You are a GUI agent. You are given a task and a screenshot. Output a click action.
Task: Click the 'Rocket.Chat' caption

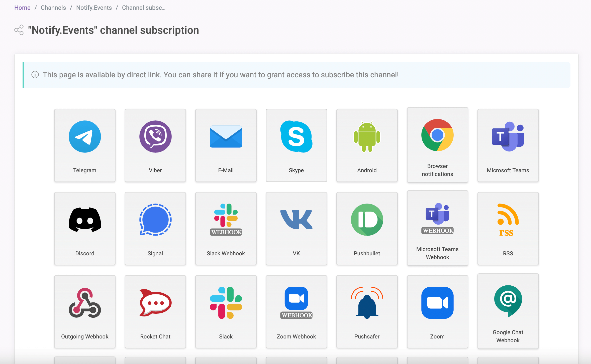point(155,336)
